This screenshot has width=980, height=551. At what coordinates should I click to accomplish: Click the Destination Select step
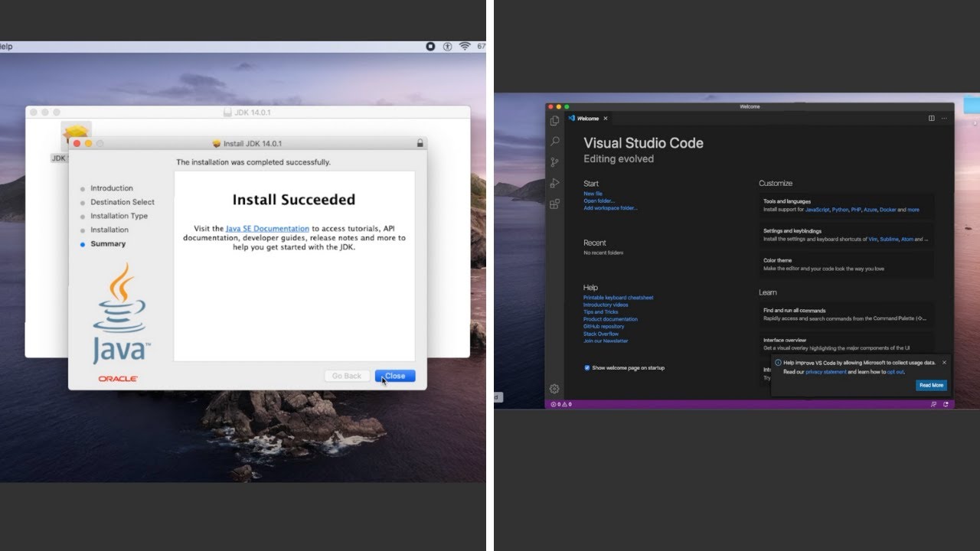122,202
